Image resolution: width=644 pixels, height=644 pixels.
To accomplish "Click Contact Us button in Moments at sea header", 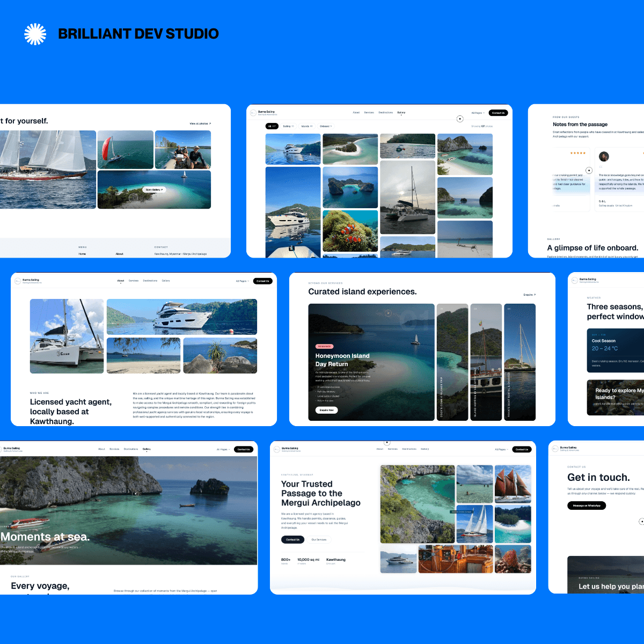I will pos(244,449).
